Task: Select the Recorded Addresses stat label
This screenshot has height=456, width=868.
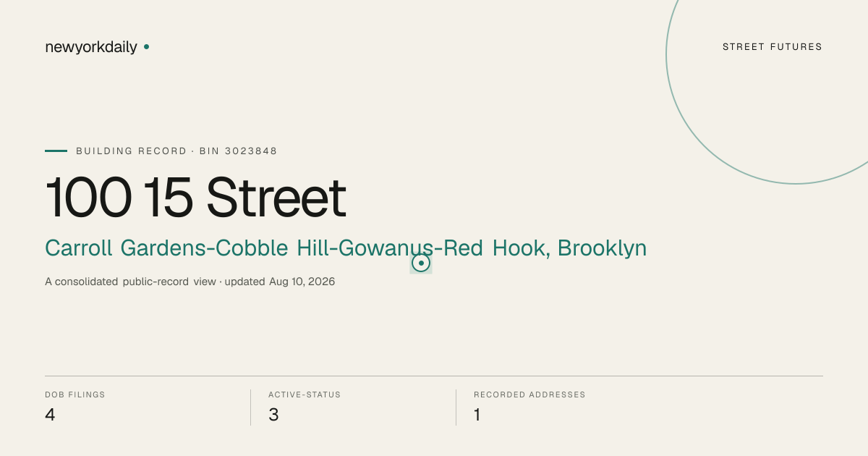Action: 529,394
